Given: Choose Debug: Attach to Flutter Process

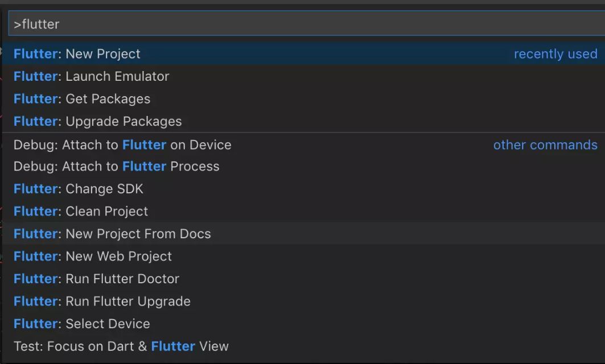Looking at the screenshot, I should point(116,167).
